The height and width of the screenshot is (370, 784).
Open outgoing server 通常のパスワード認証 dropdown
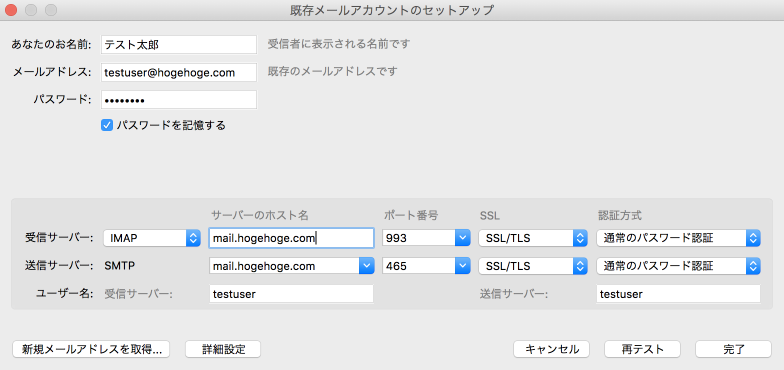point(678,266)
